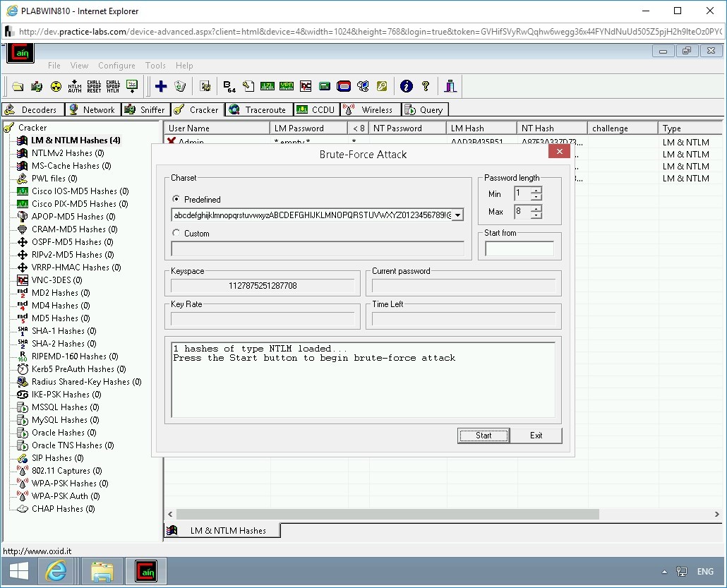727x588 pixels.
Task: Open the Configure menu
Action: [116, 65]
